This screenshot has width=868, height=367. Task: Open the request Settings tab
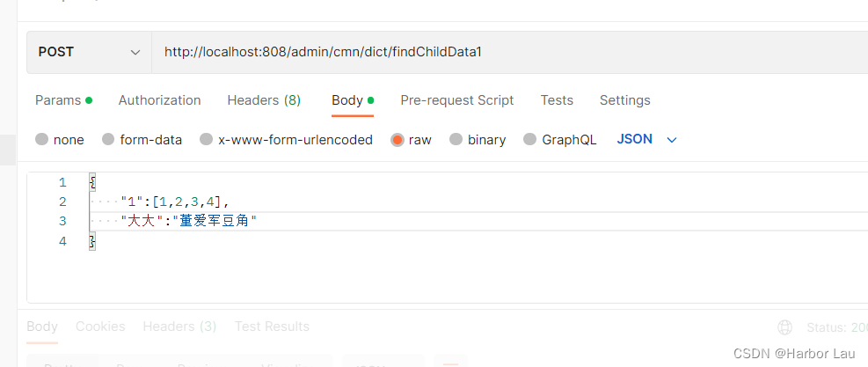click(624, 100)
